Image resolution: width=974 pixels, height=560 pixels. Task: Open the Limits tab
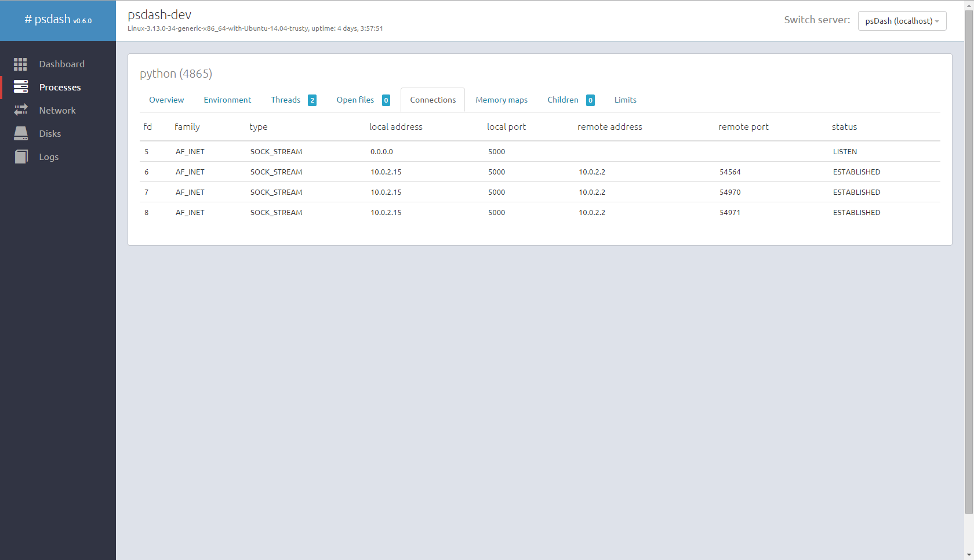625,100
